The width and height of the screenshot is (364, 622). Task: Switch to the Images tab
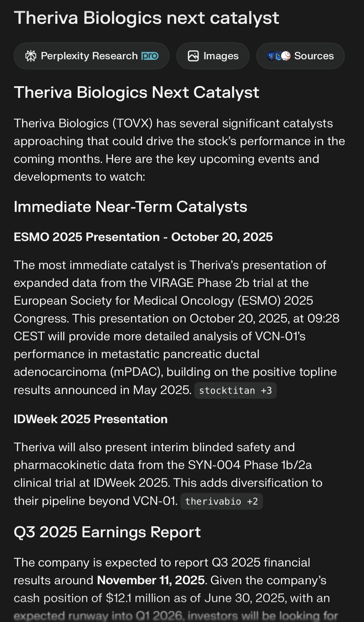pyautogui.click(x=213, y=56)
